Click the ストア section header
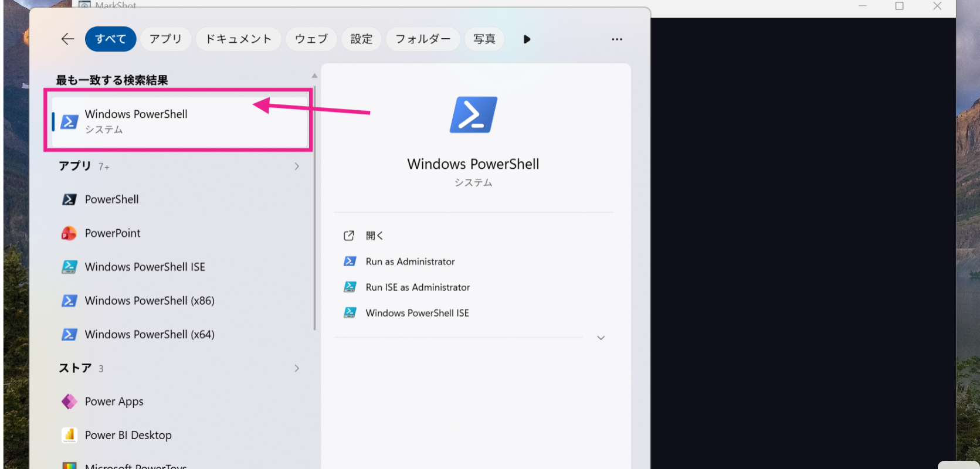Viewport: 980px width, 469px height. coord(75,368)
